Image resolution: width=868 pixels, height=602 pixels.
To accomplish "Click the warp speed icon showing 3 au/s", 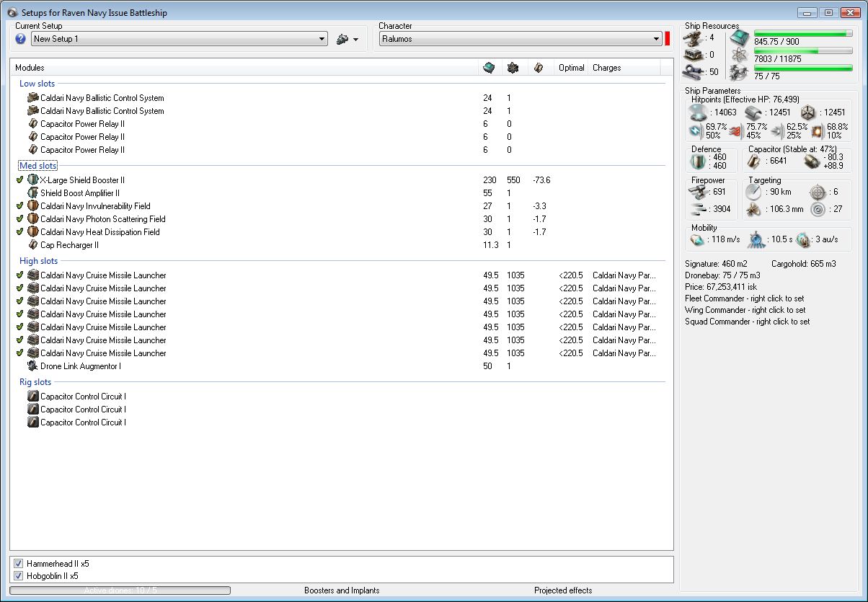I will pyautogui.click(x=804, y=239).
